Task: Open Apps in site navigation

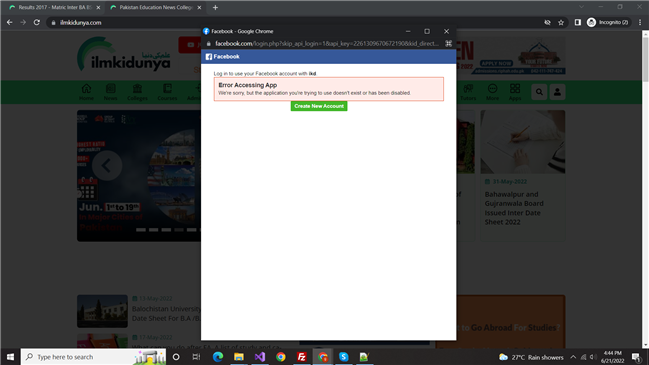Action: pos(515,92)
